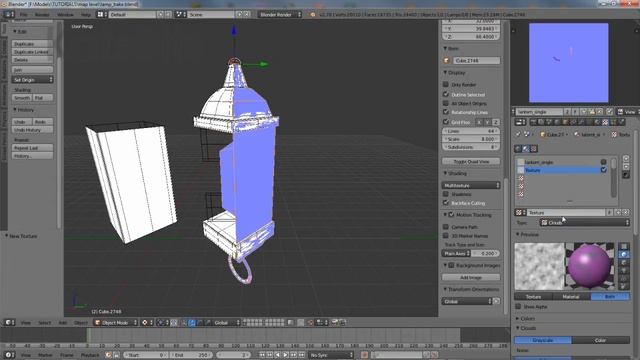
Task: Toggle Only Render checkbox
Action: (x=446, y=84)
